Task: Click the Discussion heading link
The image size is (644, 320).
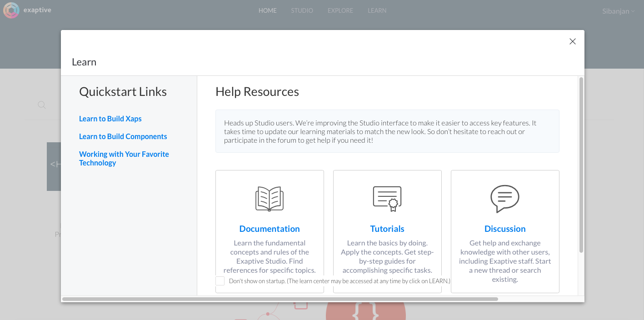Action: (x=505, y=229)
